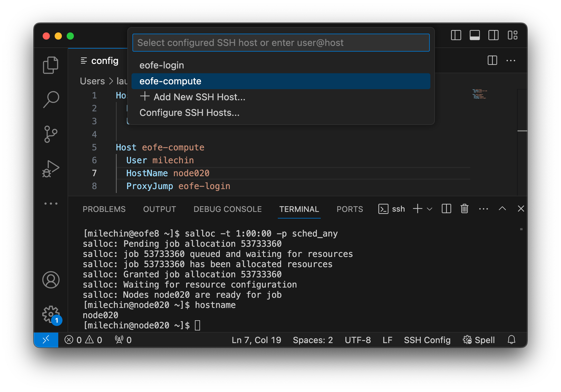
Task: Switch to the PORTS tab
Action: pos(350,209)
